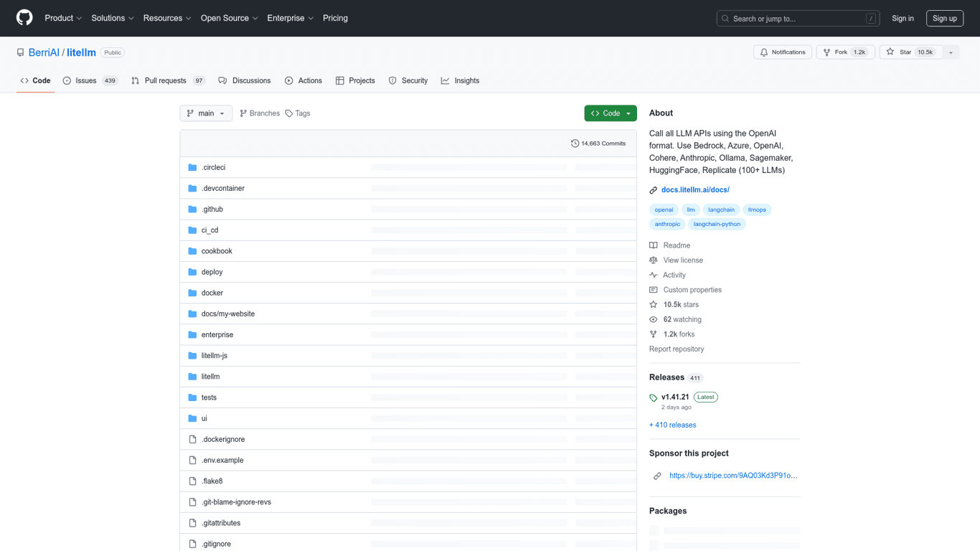Click the Sign up button
Screen dimensions: 980x551
(945, 18)
